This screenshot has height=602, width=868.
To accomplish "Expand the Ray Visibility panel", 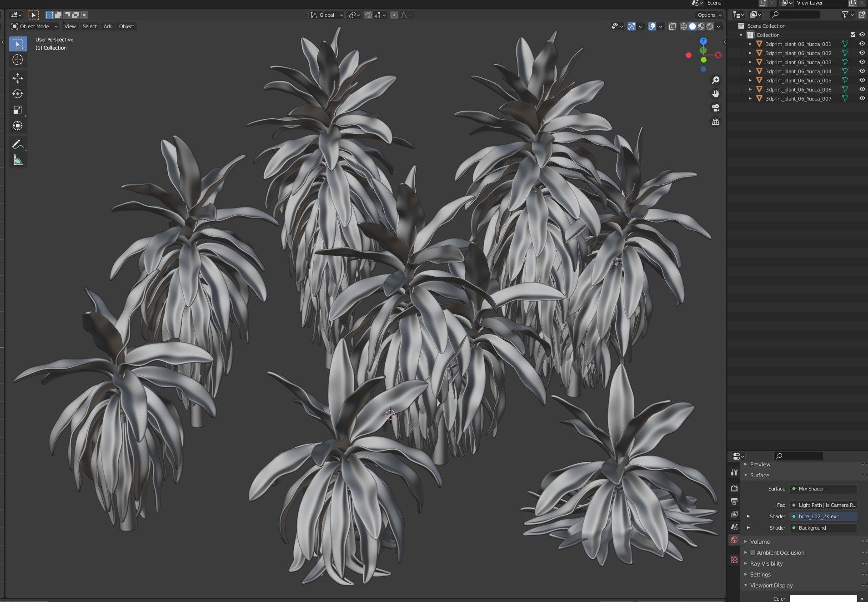I will point(766,564).
